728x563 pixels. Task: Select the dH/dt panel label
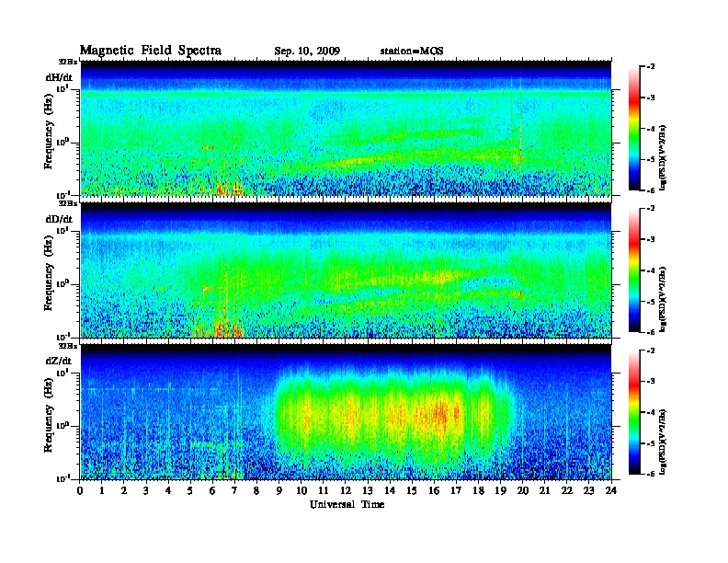click(x=59, y=77)
